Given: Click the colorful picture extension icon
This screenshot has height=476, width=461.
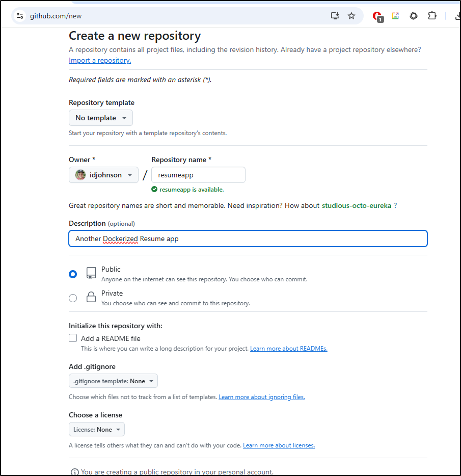Looking at the screenshot, I should 395,16.
